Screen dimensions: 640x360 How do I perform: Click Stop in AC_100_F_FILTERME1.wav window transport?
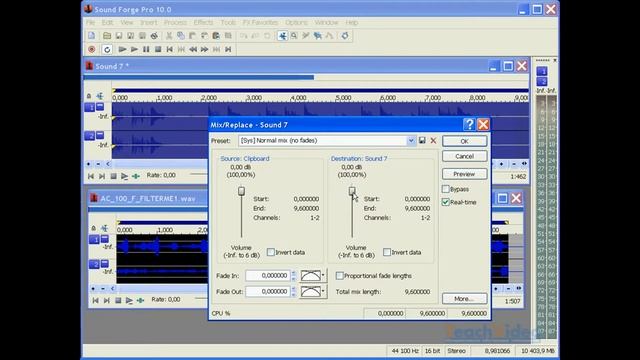point(118,300)
